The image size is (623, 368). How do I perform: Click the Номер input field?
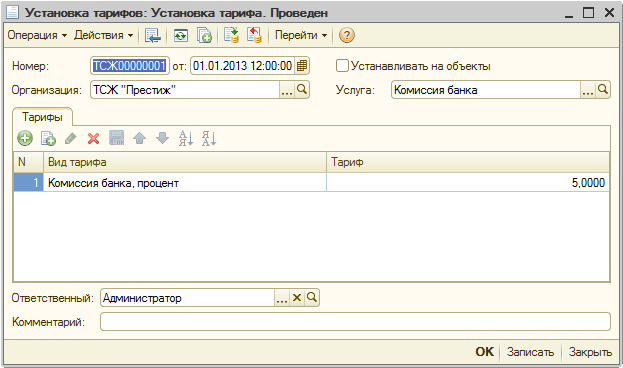(x=130, y=66)
